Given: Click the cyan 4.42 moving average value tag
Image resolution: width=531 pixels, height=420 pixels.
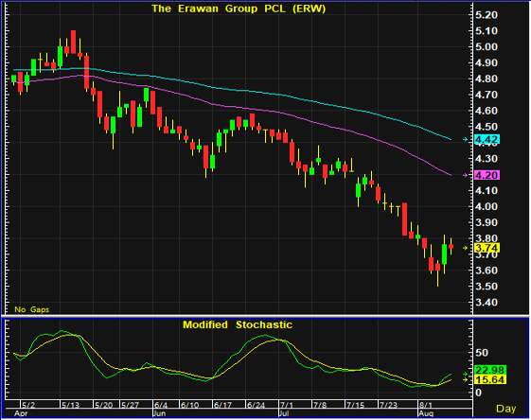Looking at the screenshot, I should tap(487, 139).
